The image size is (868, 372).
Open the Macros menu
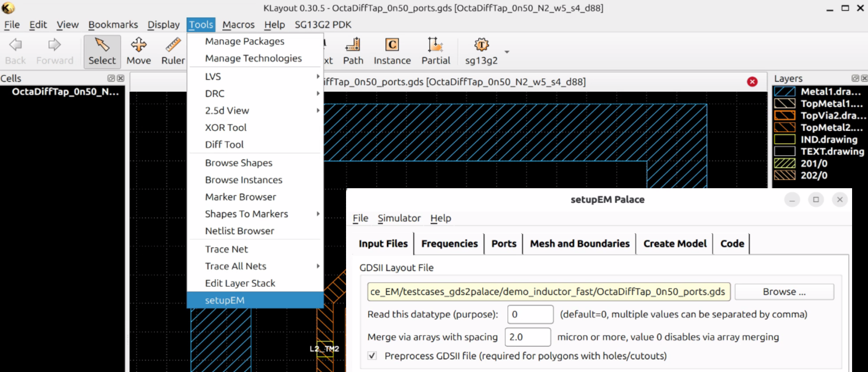pos(239,25)
